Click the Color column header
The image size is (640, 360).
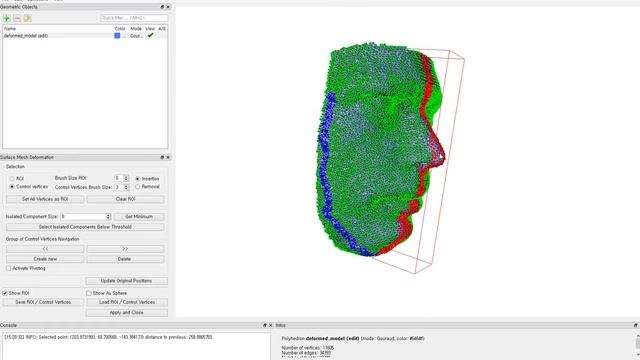pos(120,29)
